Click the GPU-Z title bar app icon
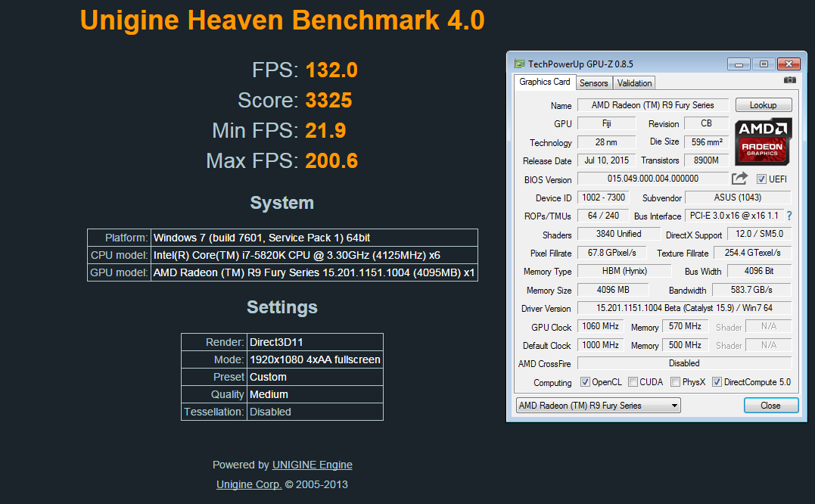Screen dimensions: 815x504 tap(519, 64)
